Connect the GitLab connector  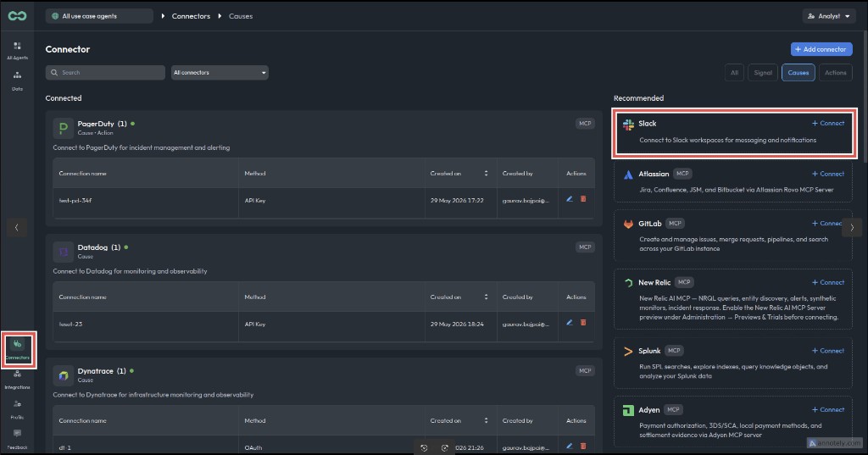tap(827, 224)
